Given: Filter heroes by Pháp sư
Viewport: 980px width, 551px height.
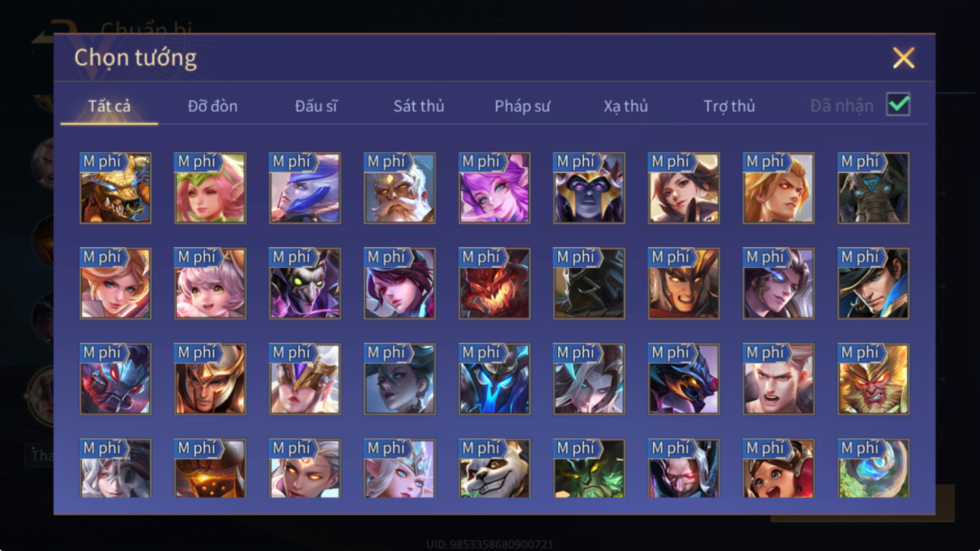Looking at the screenshot, I should [x=522, y=106].
